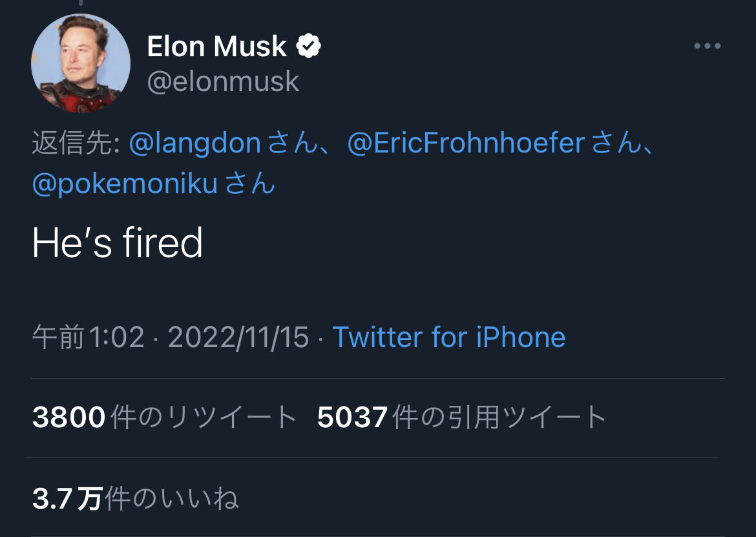Click the thread line above the avatar
The width and height of the screenshot is (756, 537).
coord(80,3)
